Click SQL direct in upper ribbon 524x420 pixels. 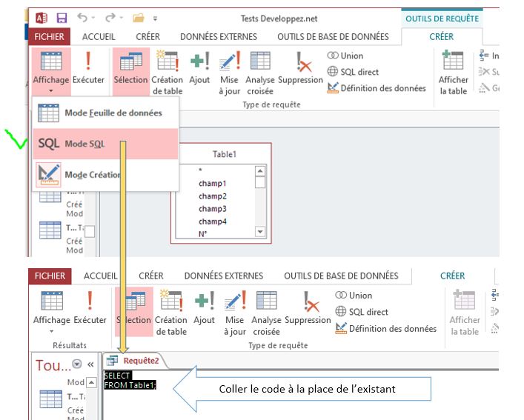(x=353, y=72)
